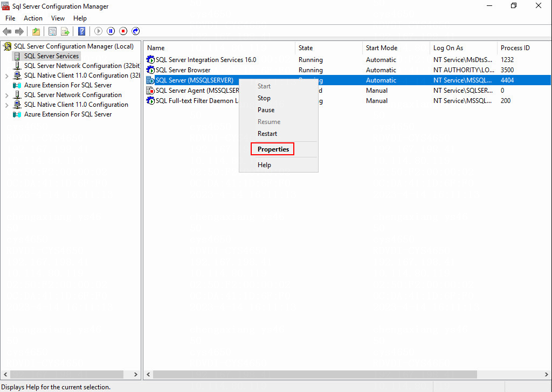Click the Stop Service toolbar icon
The image size is (552, 392).
point(123,31)
